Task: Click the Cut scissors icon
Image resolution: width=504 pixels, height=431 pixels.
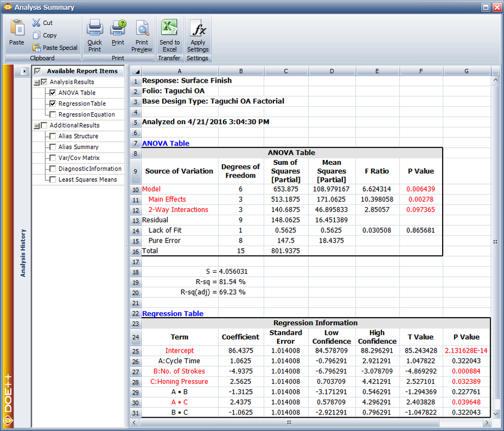Action: click(36, 22)
